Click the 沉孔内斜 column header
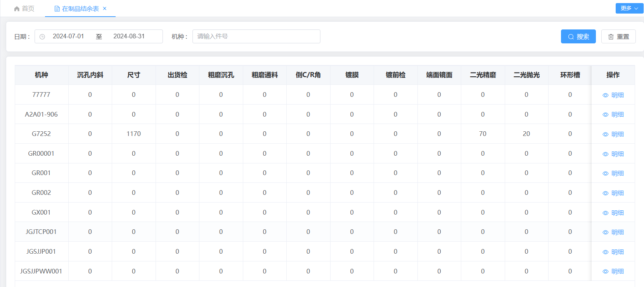Screen dimensions: 644x287 90,75
